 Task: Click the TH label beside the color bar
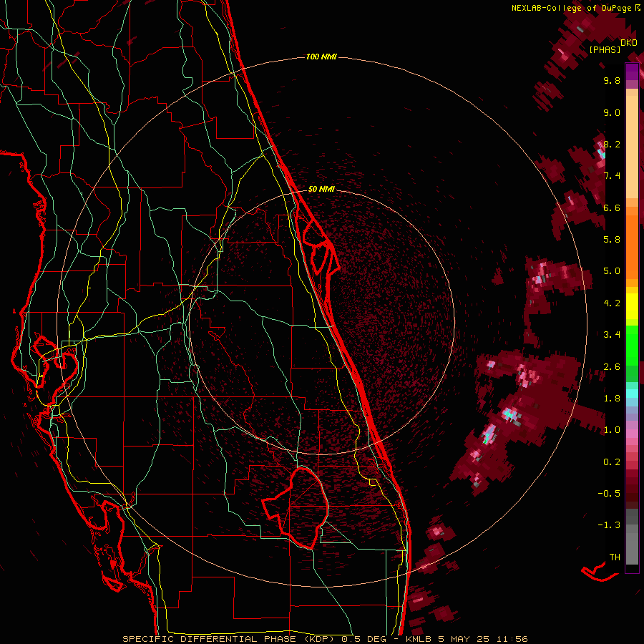(x=615, y=557)
